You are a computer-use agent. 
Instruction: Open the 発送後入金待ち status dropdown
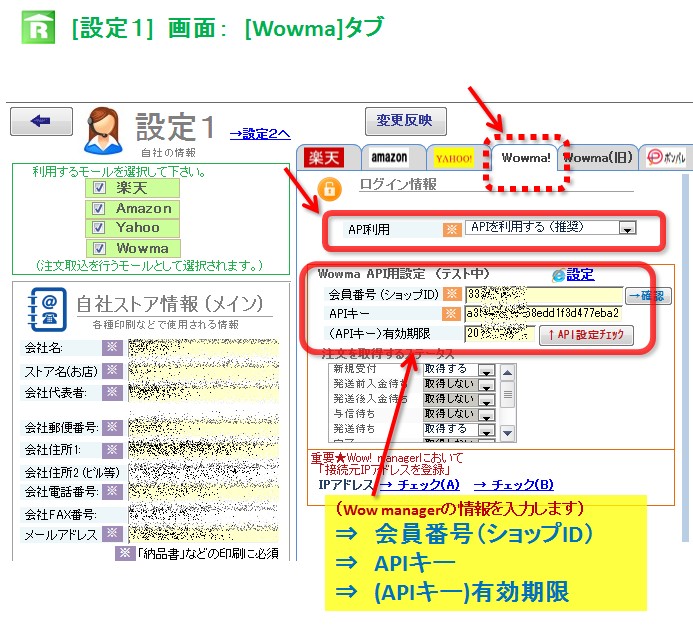point(486,400)
